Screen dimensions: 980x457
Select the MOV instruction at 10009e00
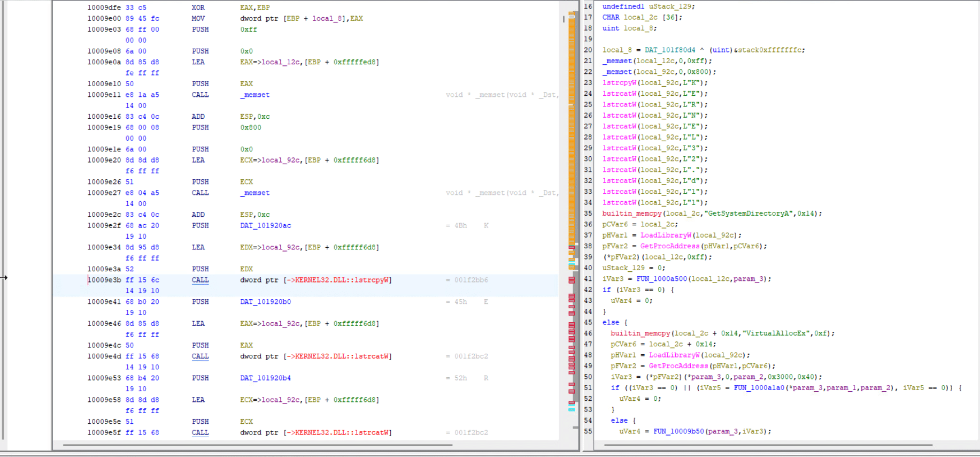point(198,18)
